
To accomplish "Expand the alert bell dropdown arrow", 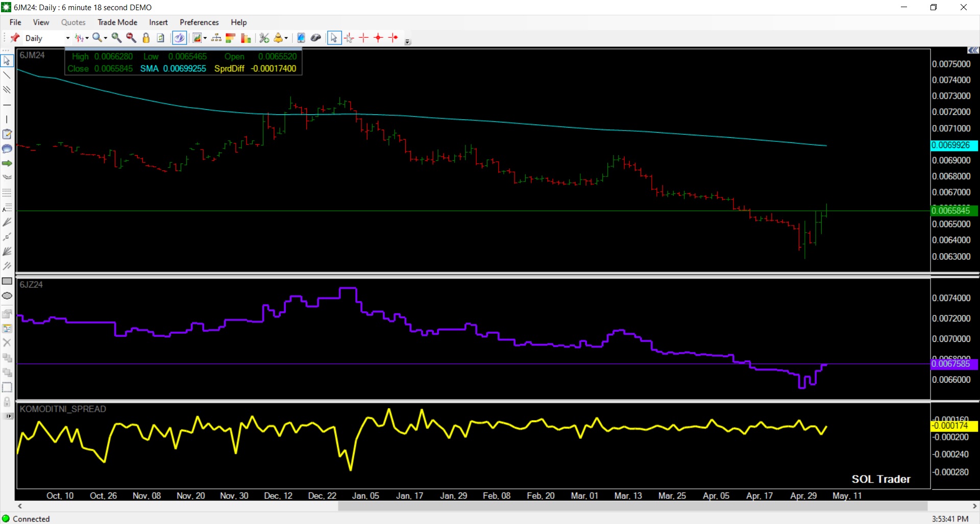I will tap(286, 38).
